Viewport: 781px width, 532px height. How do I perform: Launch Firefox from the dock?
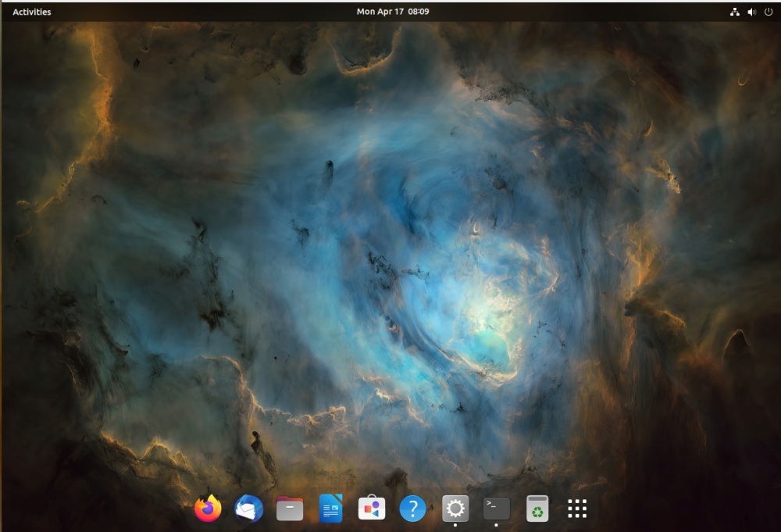208,509
